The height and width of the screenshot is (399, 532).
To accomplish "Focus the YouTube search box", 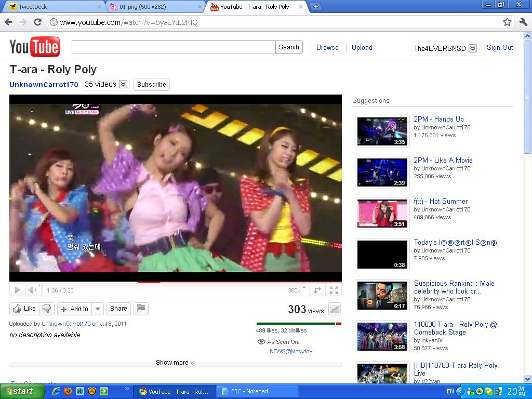I will (x=174, y=47).
